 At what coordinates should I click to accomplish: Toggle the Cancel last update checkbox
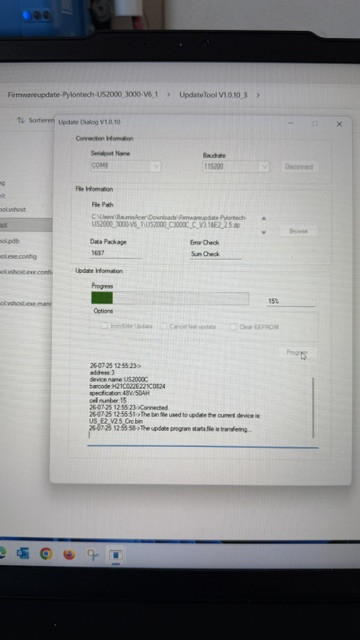[x=164, y=326]
